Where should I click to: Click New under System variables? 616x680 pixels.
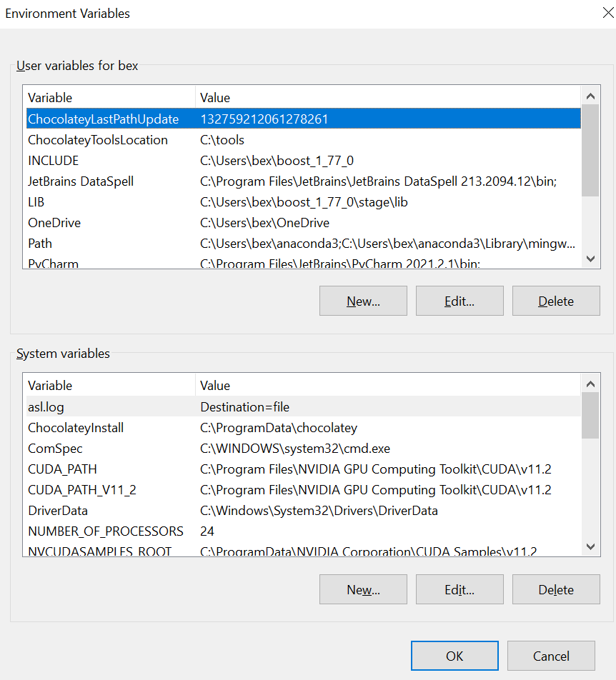[362, 589]
